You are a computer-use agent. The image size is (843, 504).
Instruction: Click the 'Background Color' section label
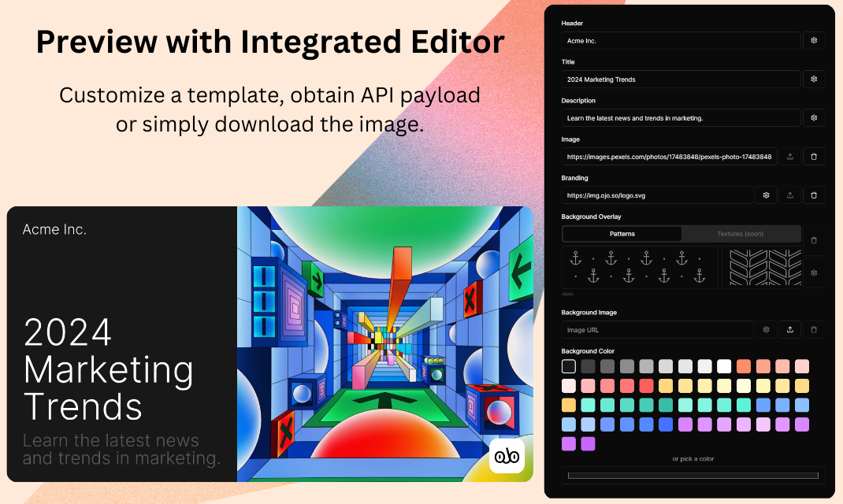click(x=588, y=351)
